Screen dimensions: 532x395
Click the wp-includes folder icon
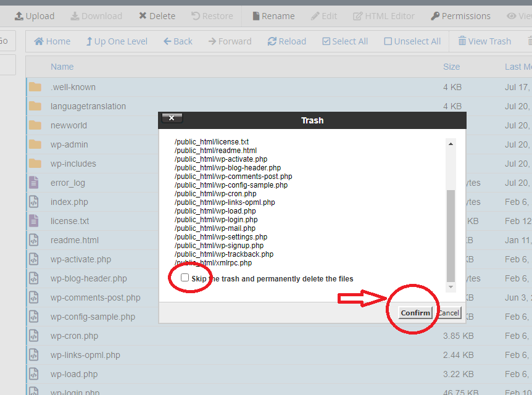coord(35,164)
